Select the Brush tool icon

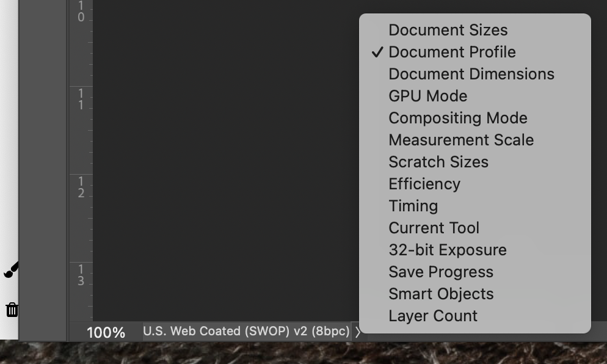[10, 269]
